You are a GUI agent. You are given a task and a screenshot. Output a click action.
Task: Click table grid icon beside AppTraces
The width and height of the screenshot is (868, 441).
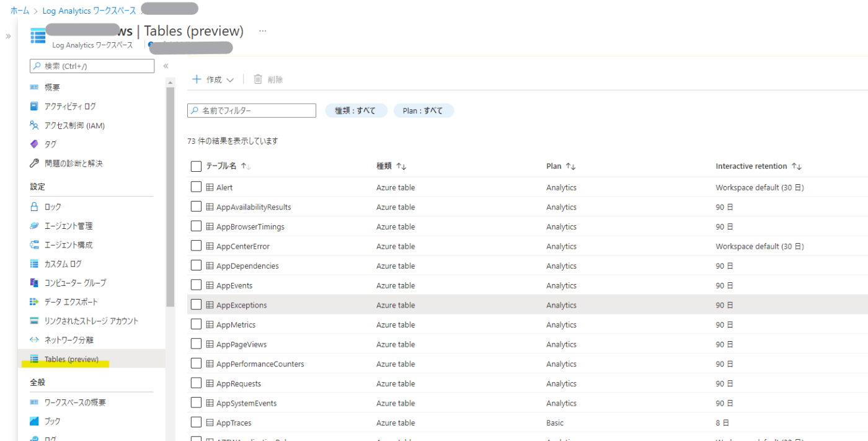[x=210, y=422]
